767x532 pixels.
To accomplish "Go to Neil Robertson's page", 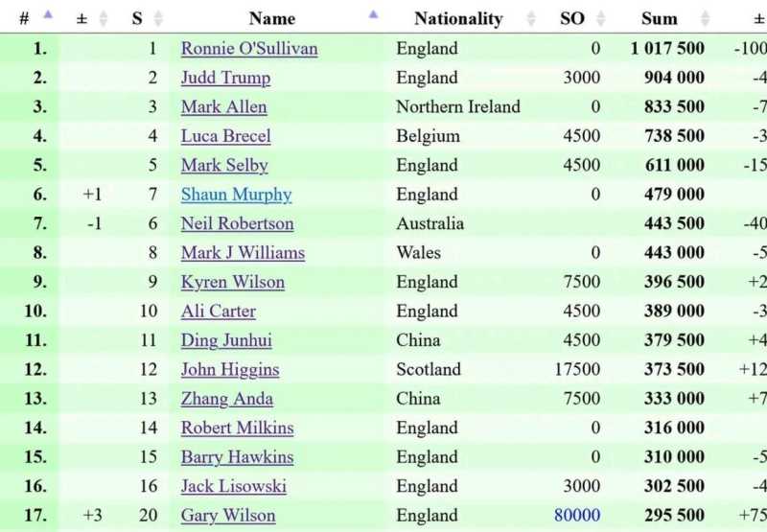I will coord(237,223).
